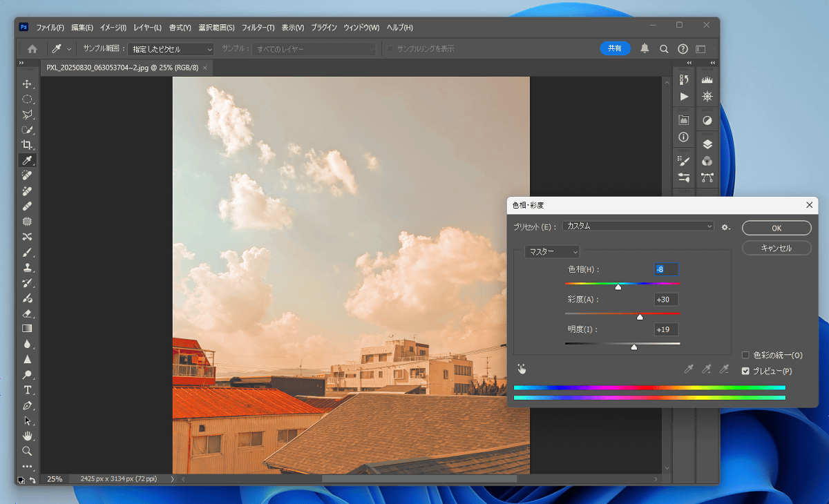Open the Histogram panel icon
This screenshot has width=829, height=504.
[x=707, y=80]
